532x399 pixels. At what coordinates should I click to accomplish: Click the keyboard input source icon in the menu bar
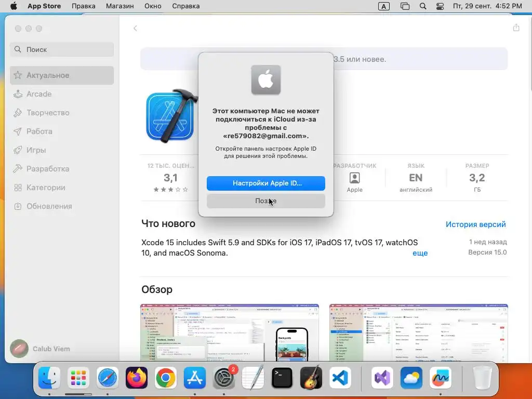[384, 6]
